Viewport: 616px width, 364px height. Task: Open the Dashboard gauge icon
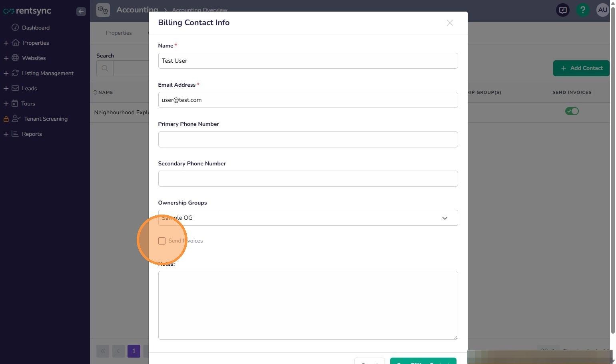(x=15, y=28)
